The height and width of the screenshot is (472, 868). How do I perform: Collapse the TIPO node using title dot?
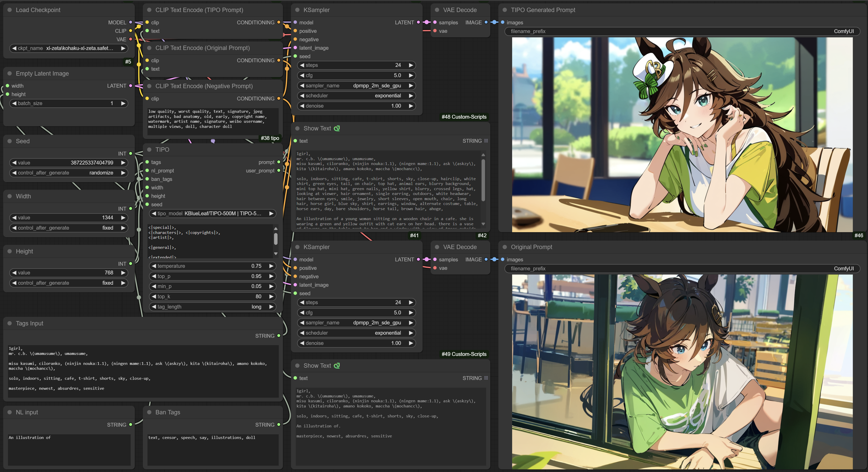tap(149, 150)
